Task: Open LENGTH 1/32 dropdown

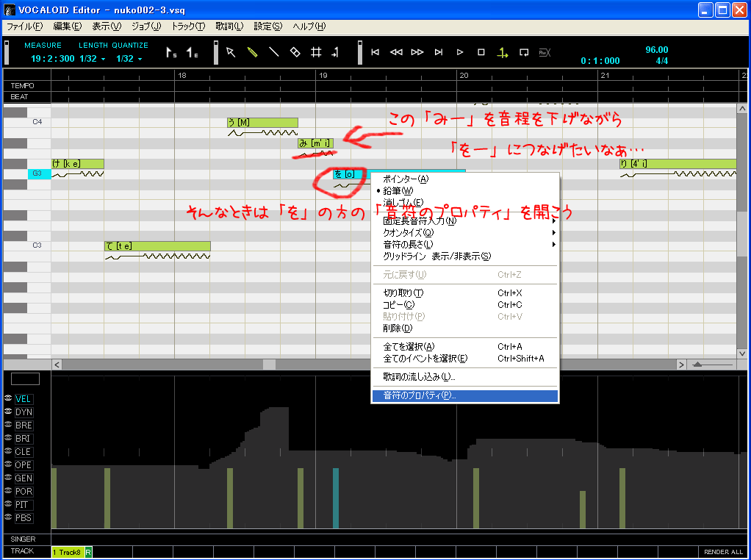Action: 93,59
